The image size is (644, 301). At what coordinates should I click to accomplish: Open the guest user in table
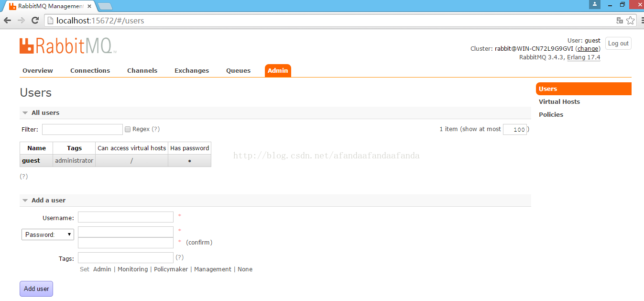click(x=31, y=161)
